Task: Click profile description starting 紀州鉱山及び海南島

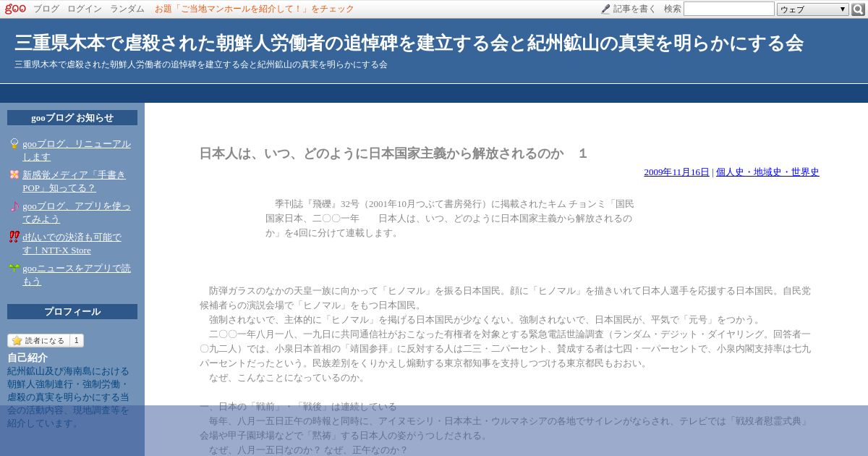Action: (x=69, y=397)
